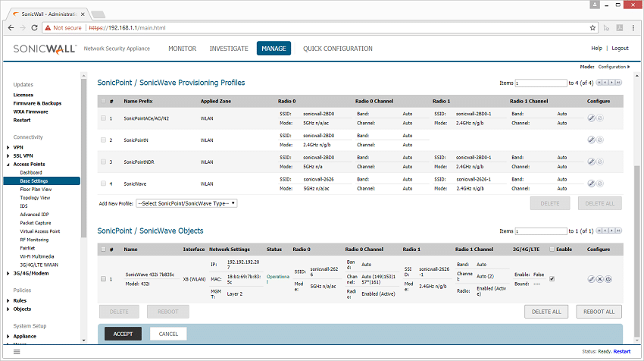This screenshot has height=361, width=644.
Task: Edit the SonicWave profile with its pencil icon
Action: click(591, 184)
